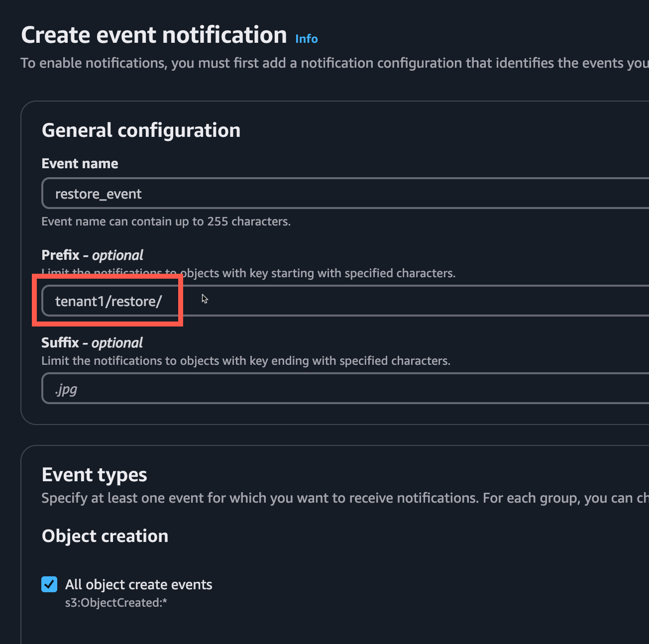Screen dimensions: 649x644
Task: Click the Create event notification heading
Action: 154,35
